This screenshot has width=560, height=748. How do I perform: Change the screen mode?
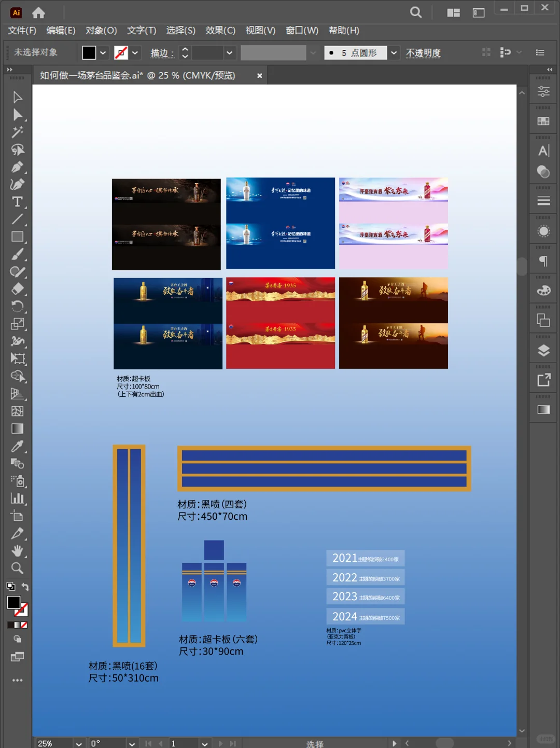coord(18,657)
